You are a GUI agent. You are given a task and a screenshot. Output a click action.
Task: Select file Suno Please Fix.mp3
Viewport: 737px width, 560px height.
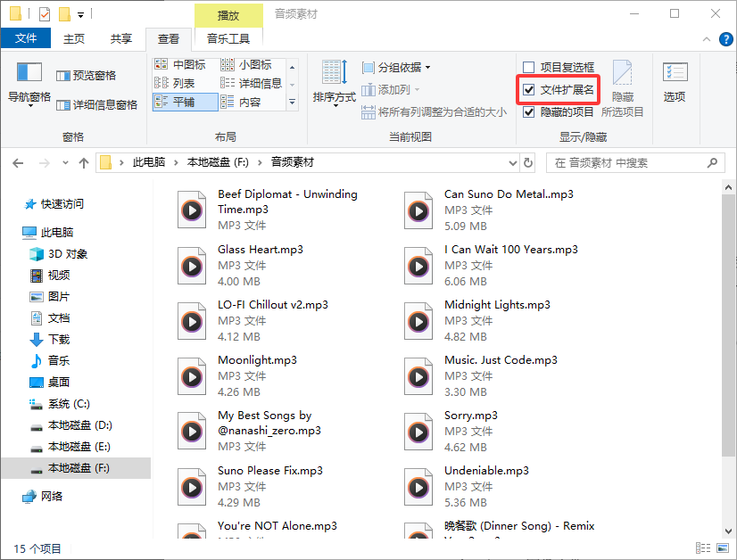click(251, 487)
